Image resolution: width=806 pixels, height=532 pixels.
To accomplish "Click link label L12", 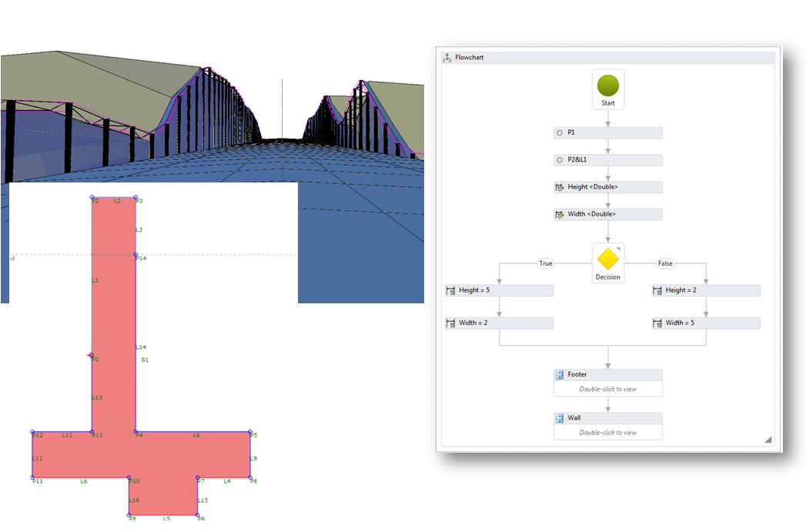I will pos(67,435).
